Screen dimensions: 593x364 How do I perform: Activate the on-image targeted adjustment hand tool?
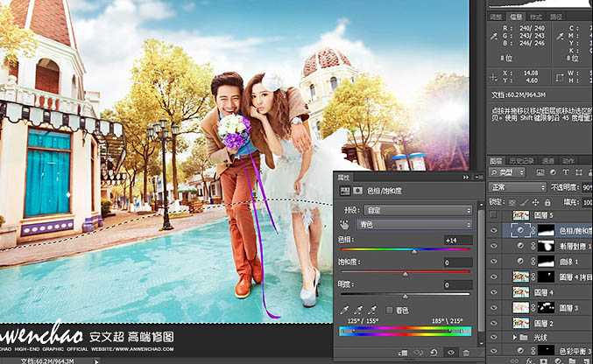click(x=344, y=225)
